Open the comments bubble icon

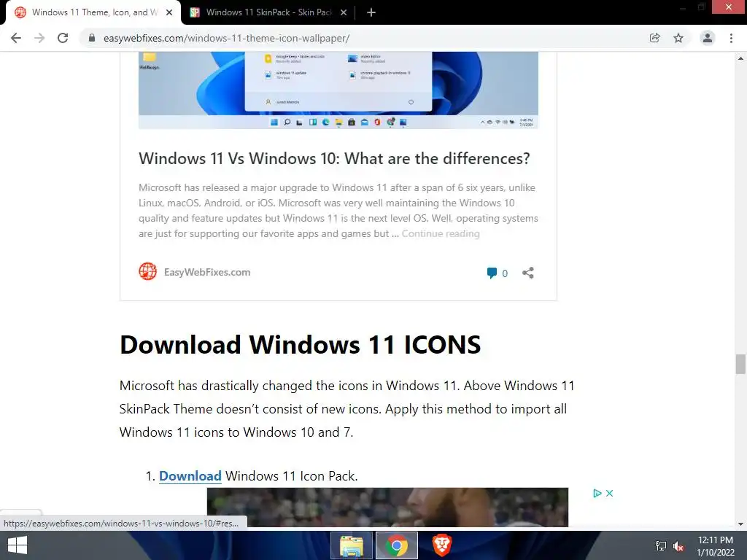click(x=492, y=273)
